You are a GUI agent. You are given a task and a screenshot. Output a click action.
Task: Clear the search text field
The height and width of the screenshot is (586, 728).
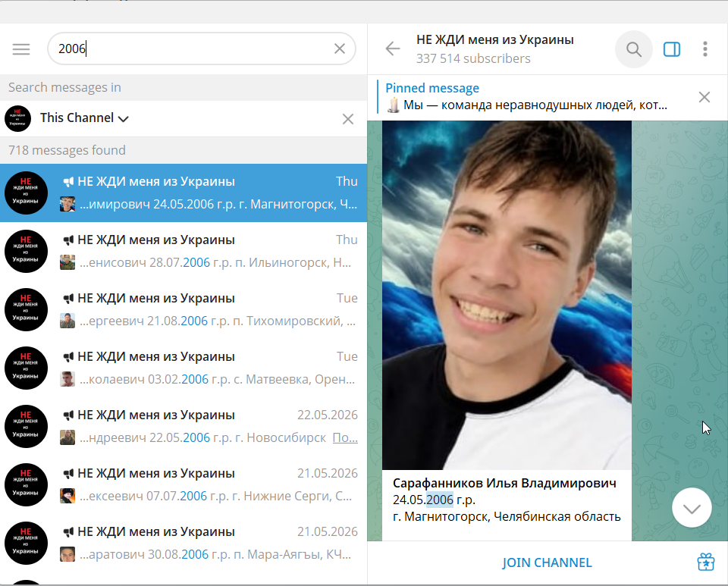tap(340, 49)
